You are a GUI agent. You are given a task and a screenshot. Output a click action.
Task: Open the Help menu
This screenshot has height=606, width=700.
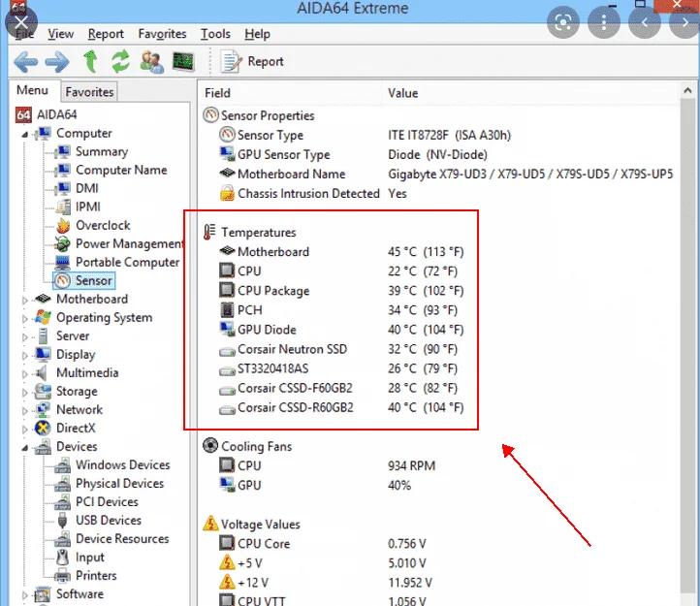coord(257,34)
